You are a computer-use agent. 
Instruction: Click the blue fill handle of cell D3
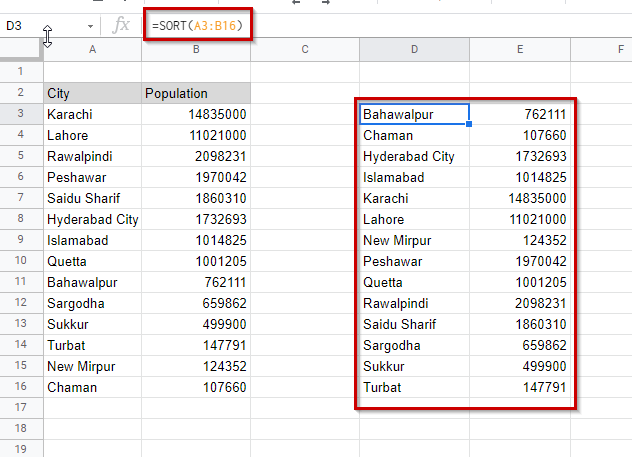(469, 124)
